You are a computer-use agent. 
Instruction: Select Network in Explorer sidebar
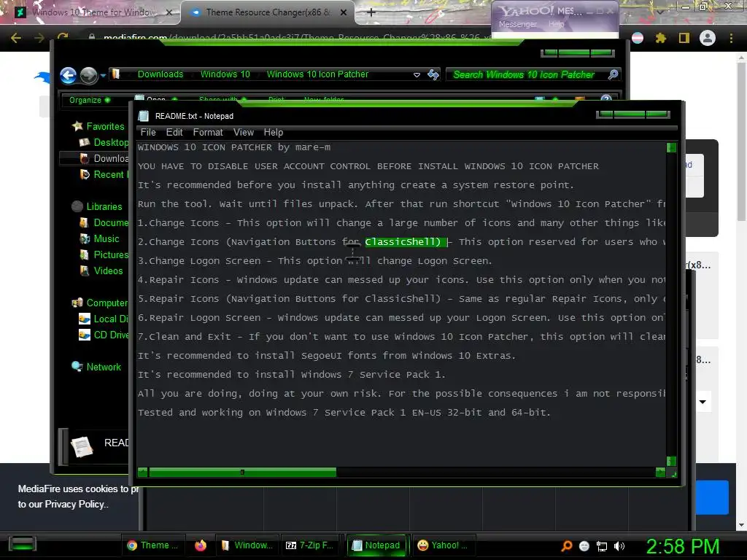click(x=97, y=367)
